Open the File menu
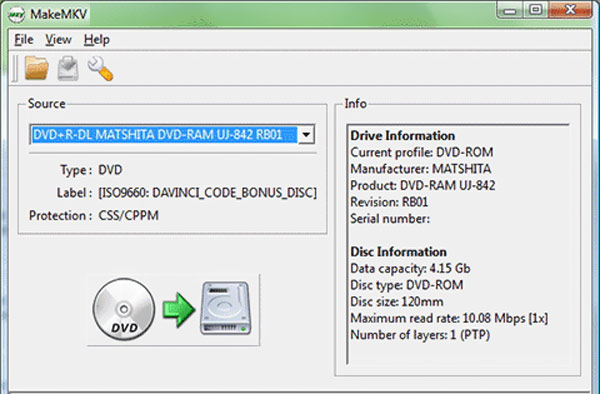The width and height of the screenshot is (600, 394). coord(24,39)
